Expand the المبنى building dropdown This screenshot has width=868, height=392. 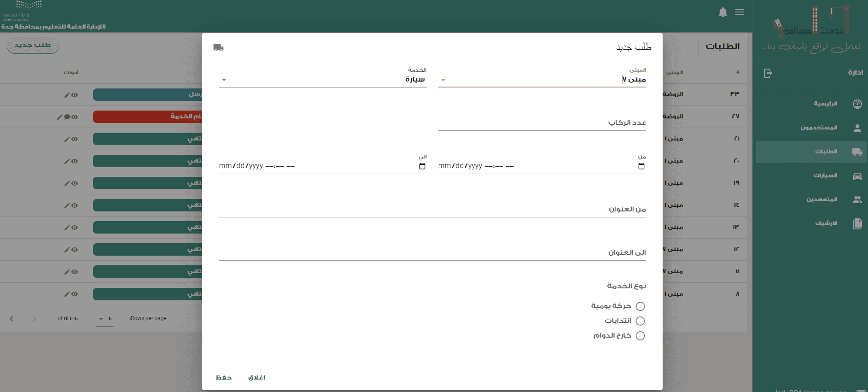coord(443,80)
